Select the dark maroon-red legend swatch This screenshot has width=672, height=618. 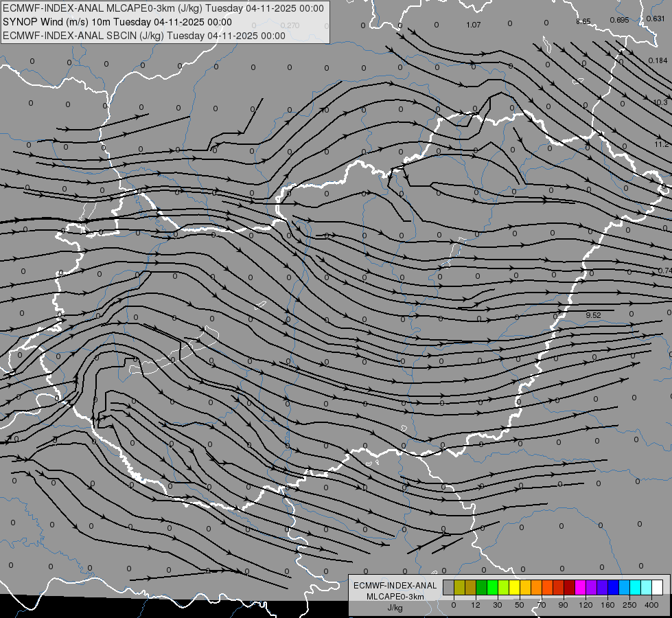[570, 587]
